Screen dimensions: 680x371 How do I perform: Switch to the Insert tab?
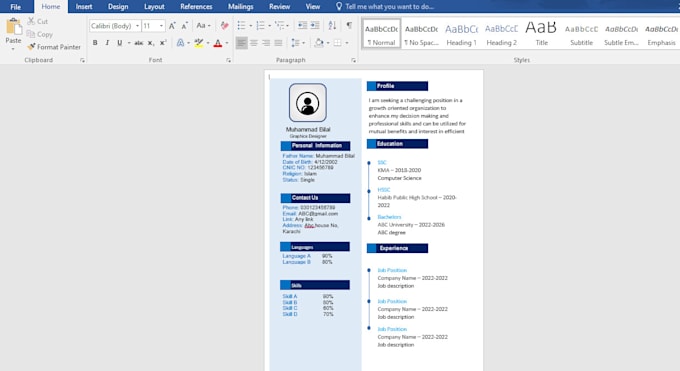coord(84,7)
